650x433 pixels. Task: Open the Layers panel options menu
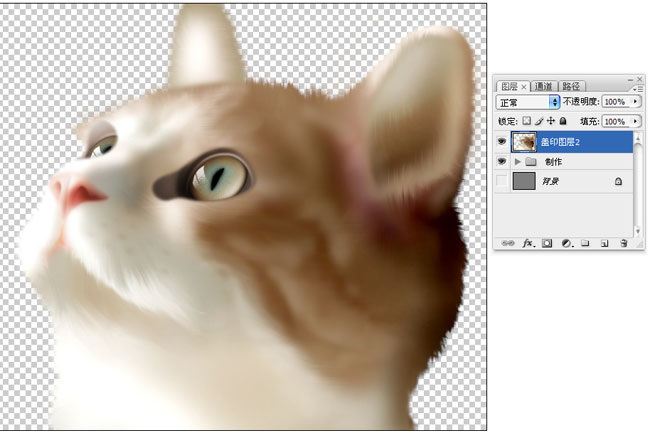tap(637, 88)
